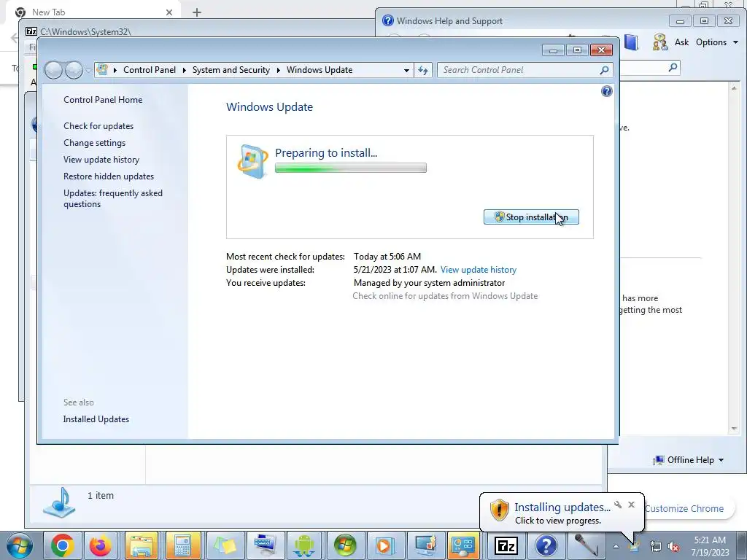Screen dimensions: 747x560
Task: Open View update history link beside install date
Action: (479, 270)
